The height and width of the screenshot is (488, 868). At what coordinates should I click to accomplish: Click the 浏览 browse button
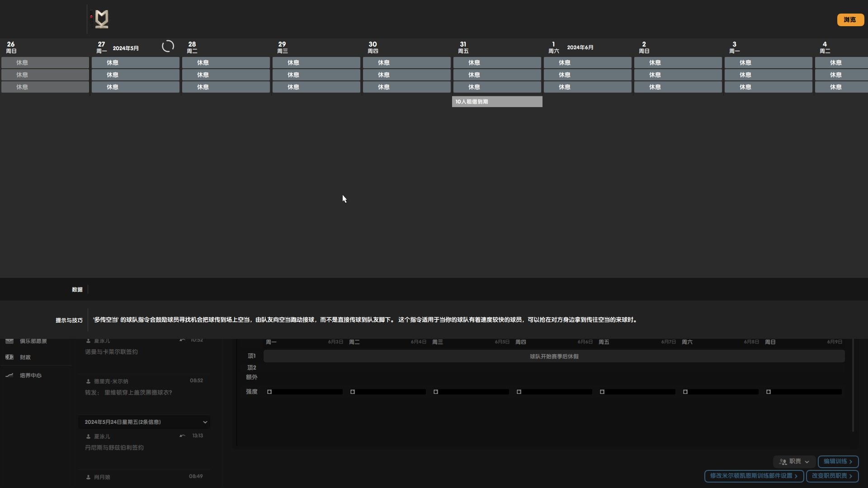click(850, 20)
